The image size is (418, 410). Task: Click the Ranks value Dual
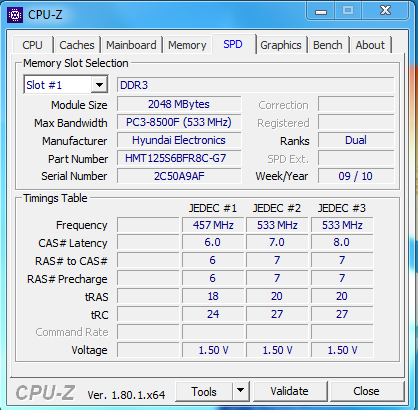pos(356,140)
